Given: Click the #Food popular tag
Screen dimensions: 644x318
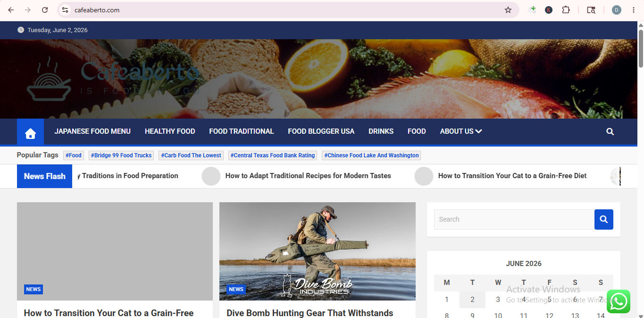Looking at the screenshot, I should click(x=74, y=155).
